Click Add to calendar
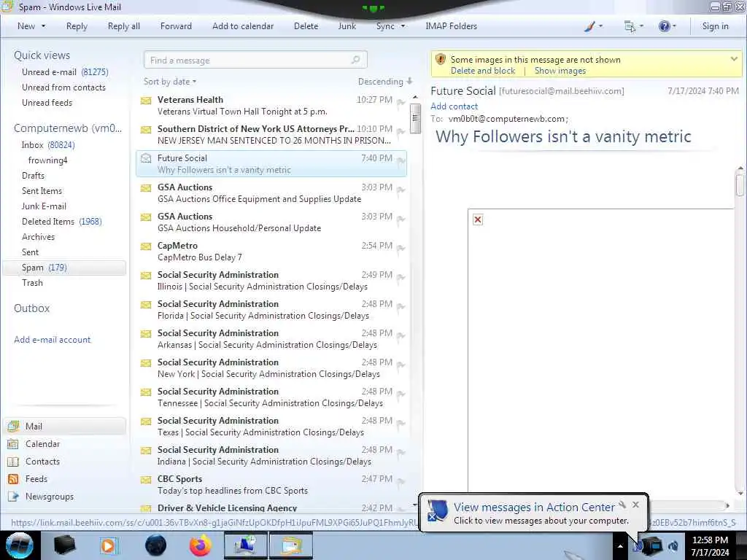 [x=243, y=26]
